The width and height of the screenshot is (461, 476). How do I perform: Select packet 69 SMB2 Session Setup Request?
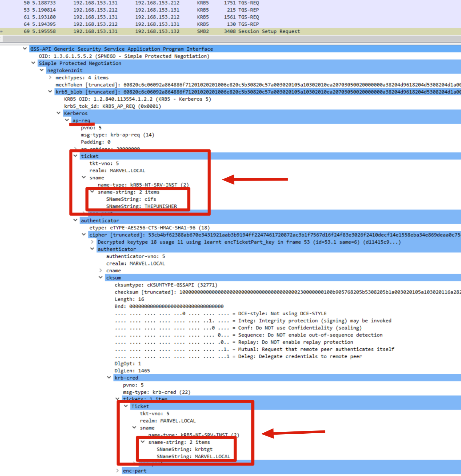(160, 31)
